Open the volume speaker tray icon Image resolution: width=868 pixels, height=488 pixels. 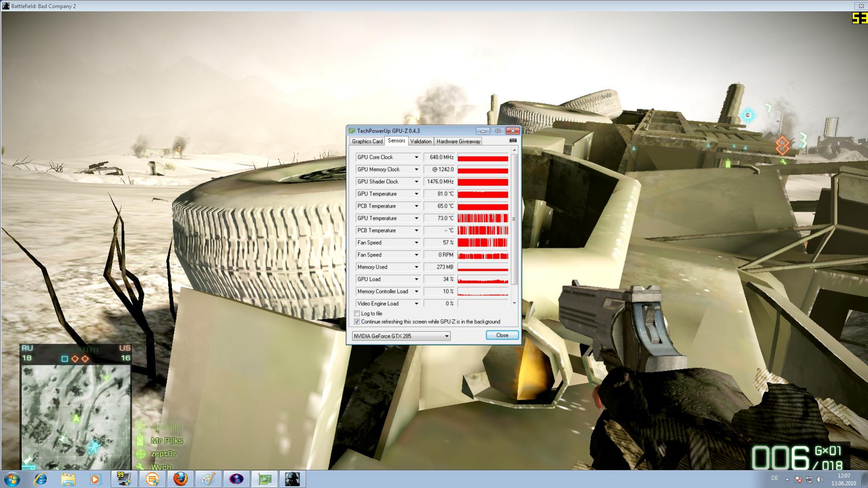tap(820, 479)
